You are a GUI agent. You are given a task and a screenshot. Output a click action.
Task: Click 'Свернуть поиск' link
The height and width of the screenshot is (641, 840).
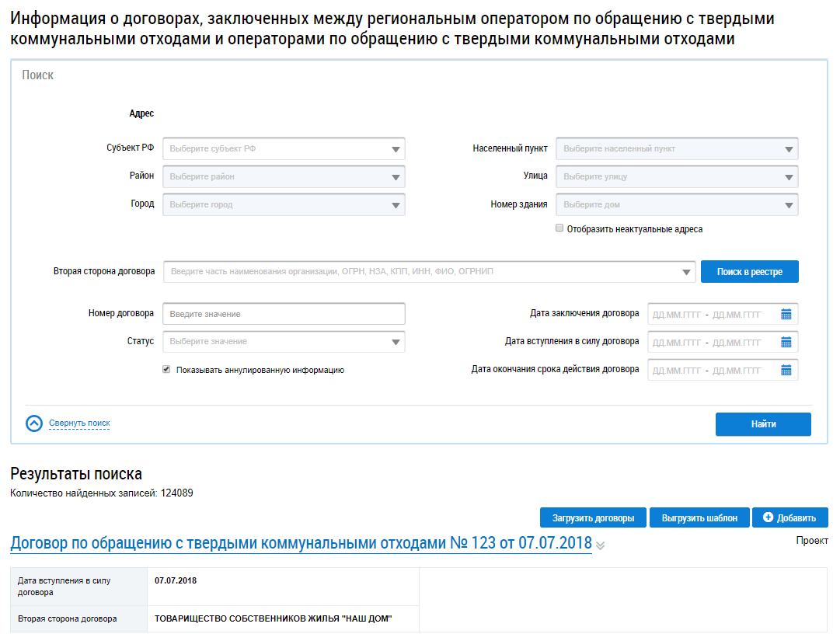[79, 423]
